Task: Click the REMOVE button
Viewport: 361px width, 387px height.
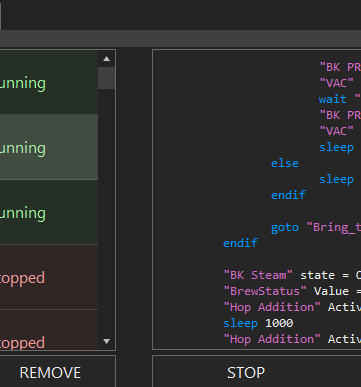Action: tap(57, 372)
